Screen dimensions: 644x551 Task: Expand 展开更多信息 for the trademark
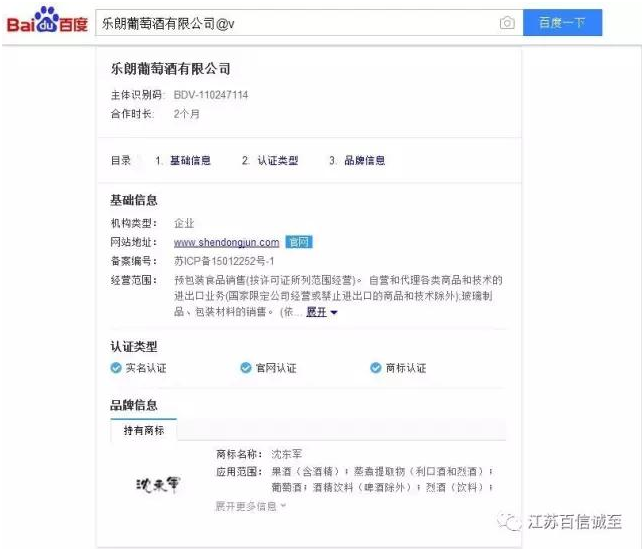click(x=250, y=506)
